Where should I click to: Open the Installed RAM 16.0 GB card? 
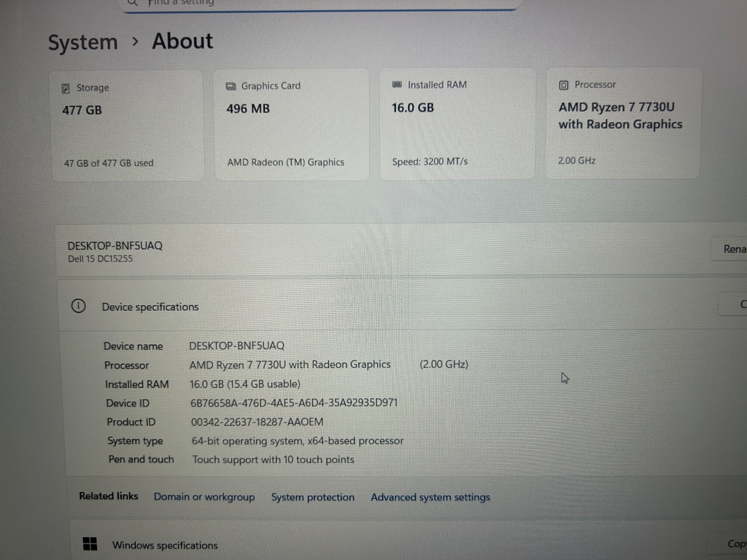pyautogui.click(x=458, y=124)
